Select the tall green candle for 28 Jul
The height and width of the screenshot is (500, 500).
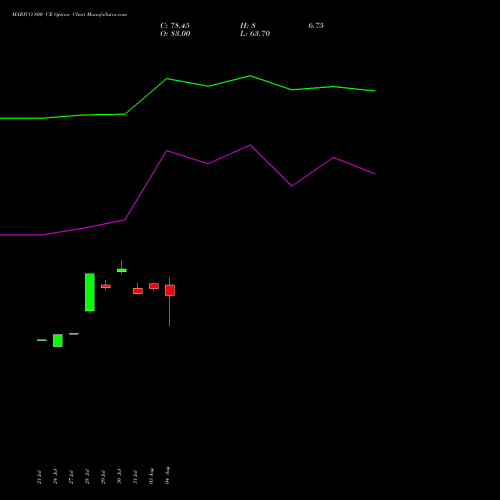point(90,292)
